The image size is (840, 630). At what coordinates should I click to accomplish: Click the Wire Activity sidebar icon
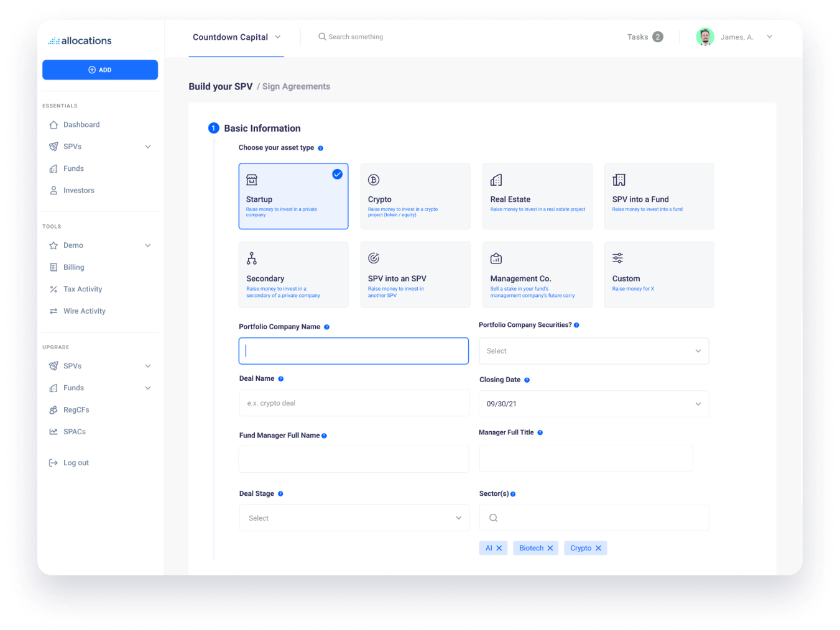pos(53,311)
